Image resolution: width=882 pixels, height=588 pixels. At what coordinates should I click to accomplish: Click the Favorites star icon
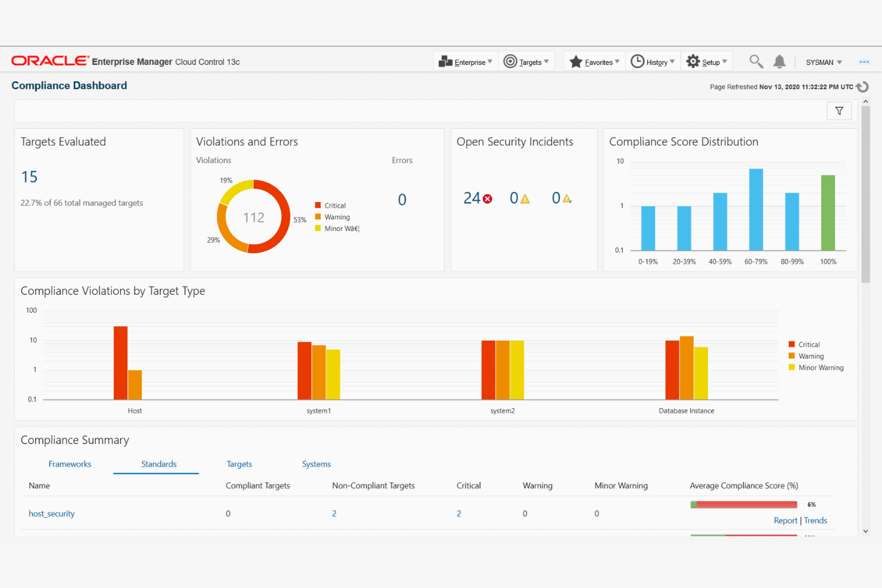576,61
